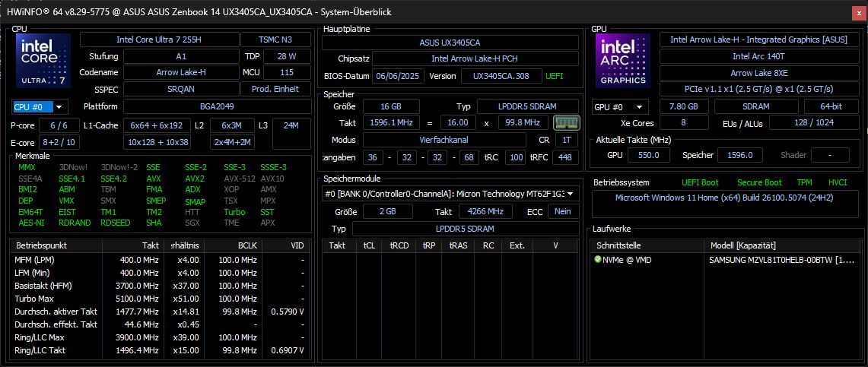Click the Intel Arc Graphics logo
The image size is (868, 367).
(x=623, y=62)
